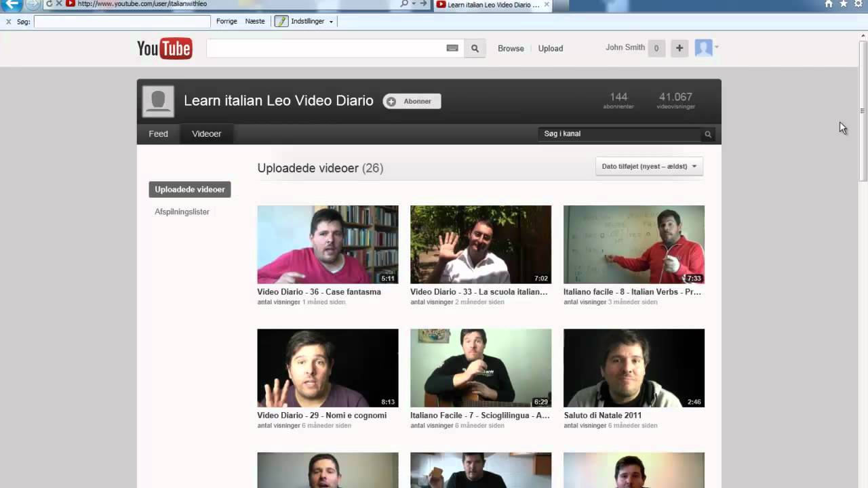The height and width of the screenshot is (488, 868).
Task: Click the channel search magnifier icon
Action: 708,134
